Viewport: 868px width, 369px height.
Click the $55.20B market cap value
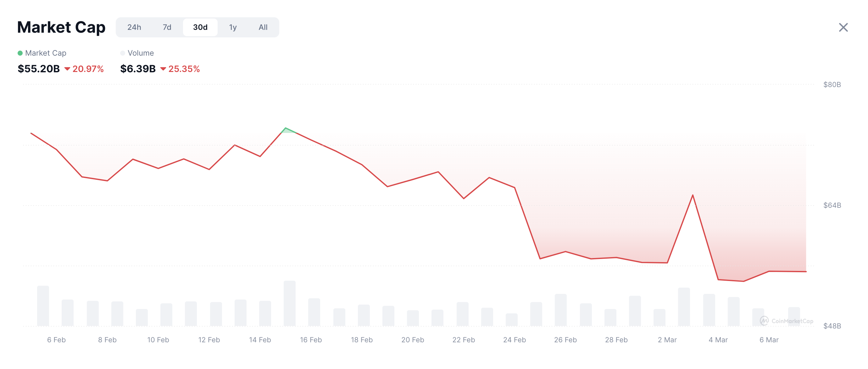[x=39, y=69]
